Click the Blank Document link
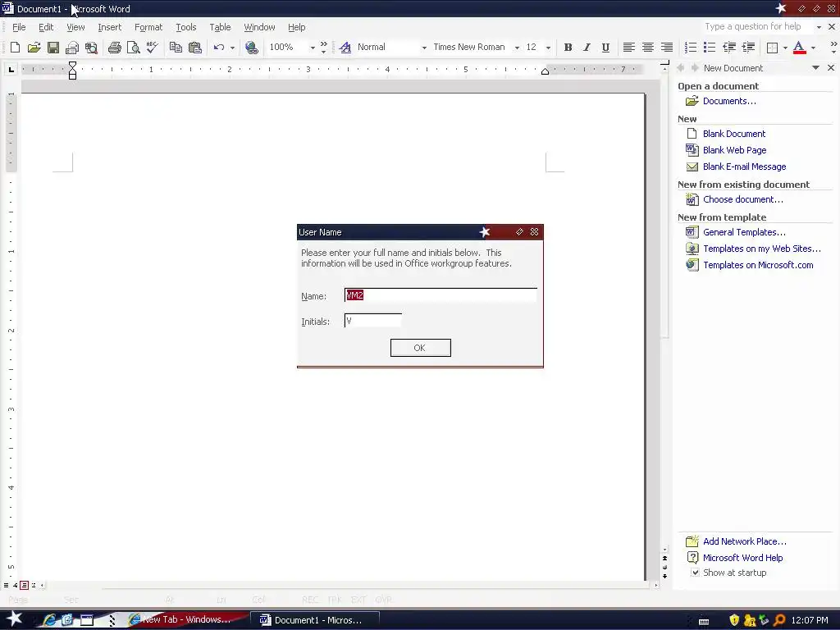The image size is (840, 630). pos(734,134)
